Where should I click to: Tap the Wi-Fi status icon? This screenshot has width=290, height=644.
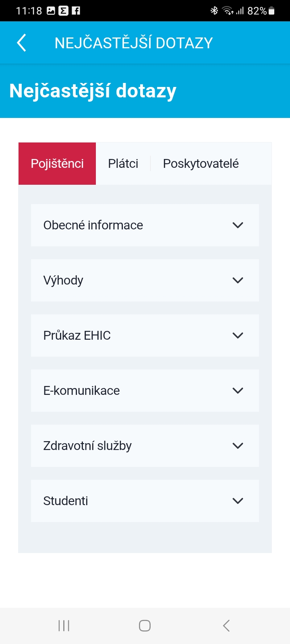(x=229, y=10)
